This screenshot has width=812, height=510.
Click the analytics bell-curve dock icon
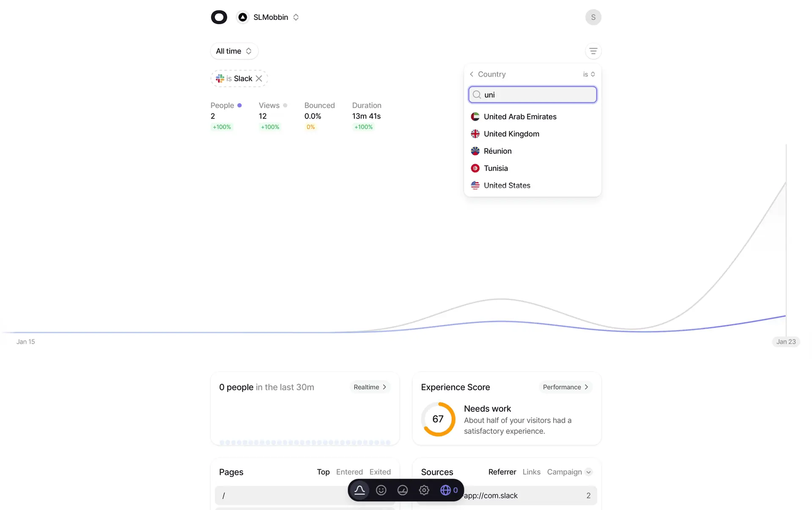pyautogui.click(x=359, y=490)
